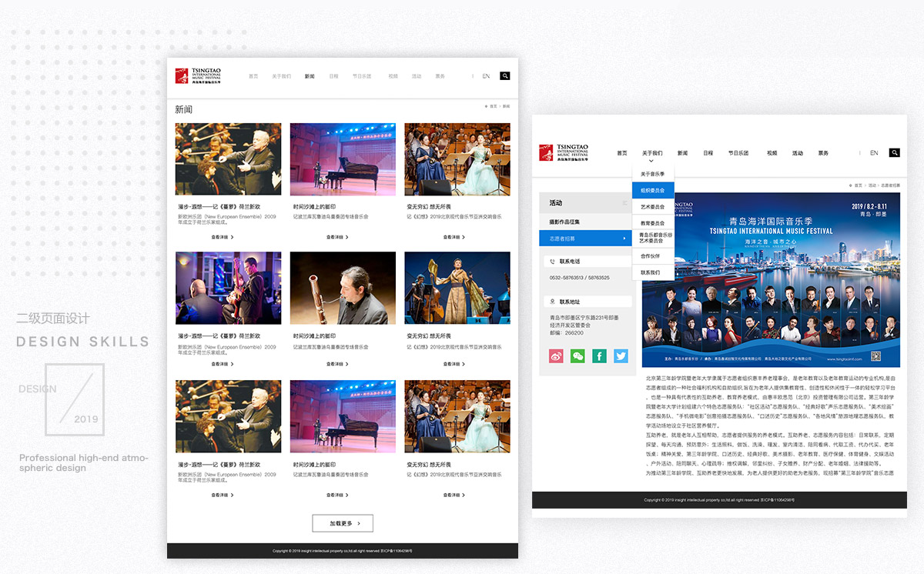Click the search icon on the news page header
Screen dimensions: 924x574
[x=505, y=76]
